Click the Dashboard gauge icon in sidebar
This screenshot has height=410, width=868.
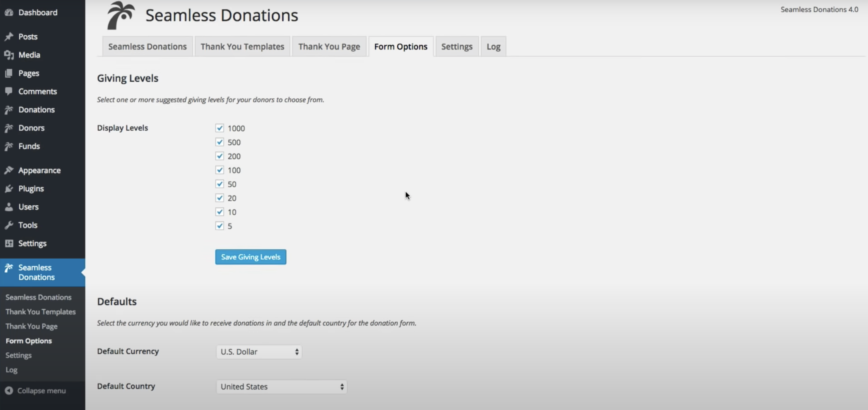pyautogui.click(x=9, y=12)
